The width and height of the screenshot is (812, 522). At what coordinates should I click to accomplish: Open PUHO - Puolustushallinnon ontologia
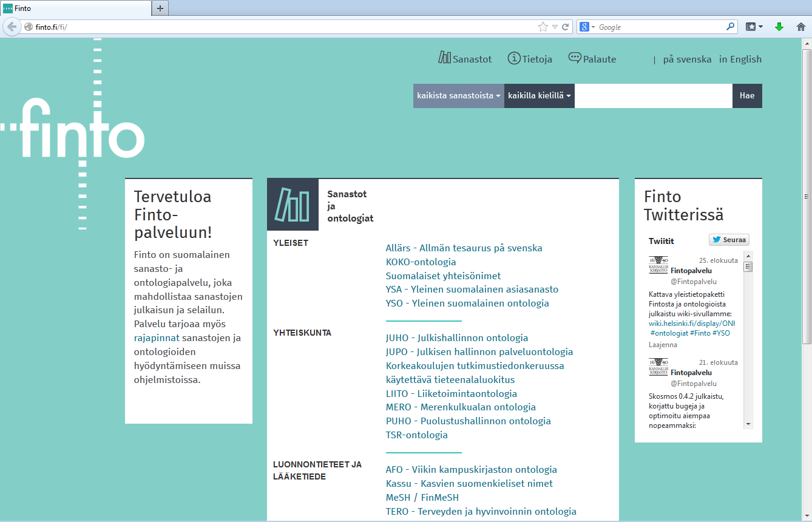coord(469,421)
